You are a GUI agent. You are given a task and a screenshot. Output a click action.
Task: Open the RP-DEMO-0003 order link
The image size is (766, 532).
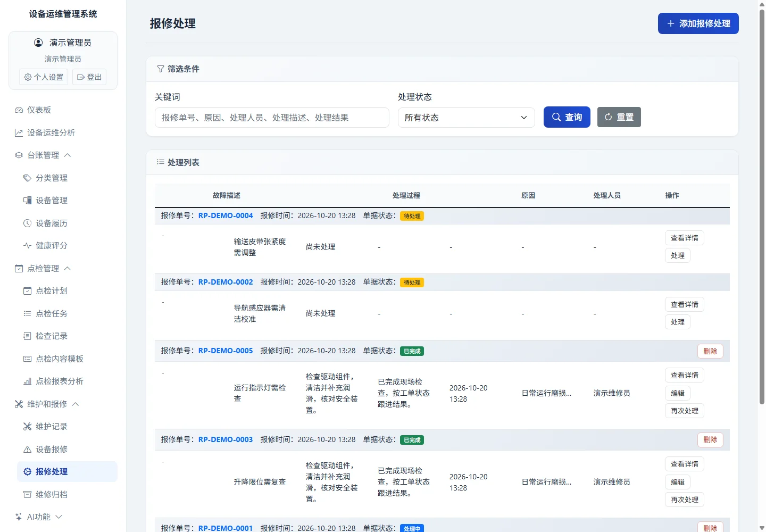point(226,439)
